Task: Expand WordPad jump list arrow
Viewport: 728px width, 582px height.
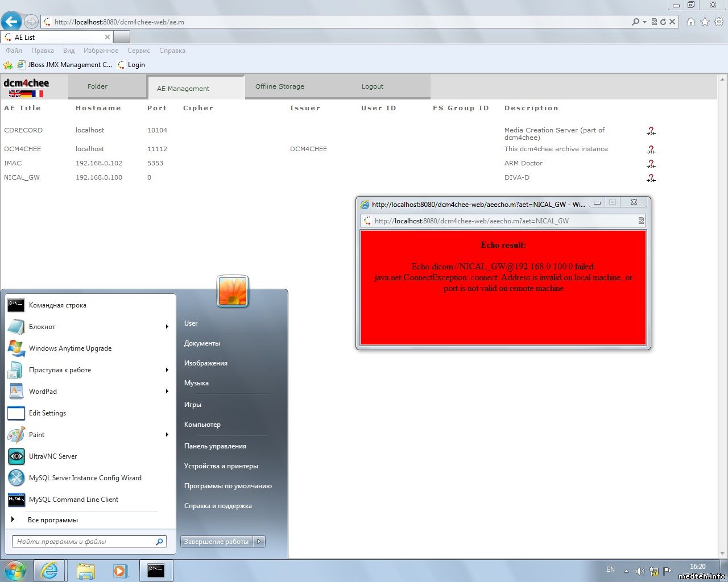Action: [167, 392]
